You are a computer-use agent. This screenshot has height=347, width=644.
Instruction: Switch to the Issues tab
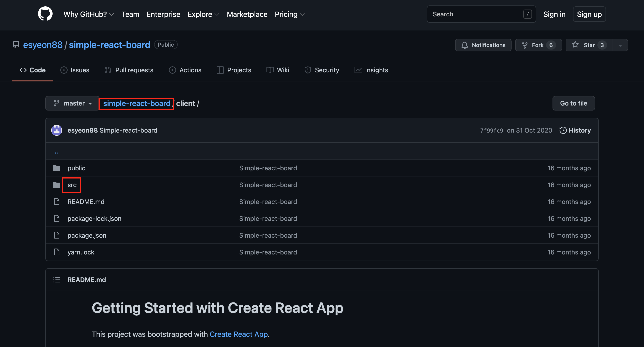pos(75,70)
